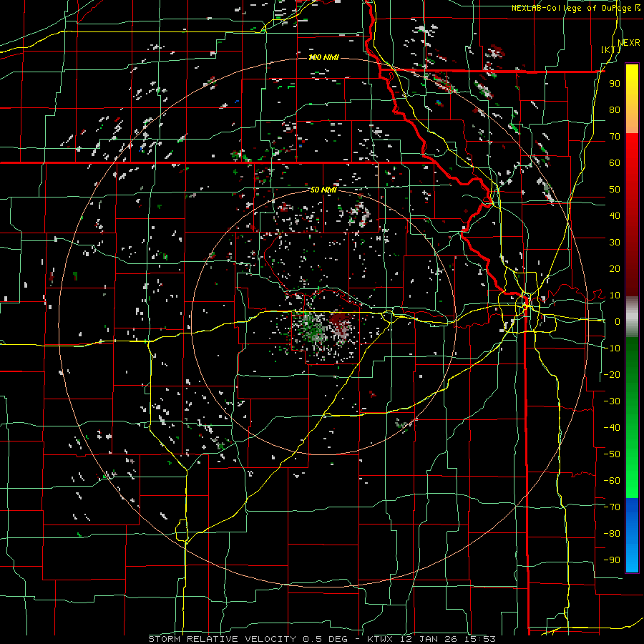Viewport: 644px width, 644px height.
Task: Select the bright red segment of color bar
Action: 632,147
